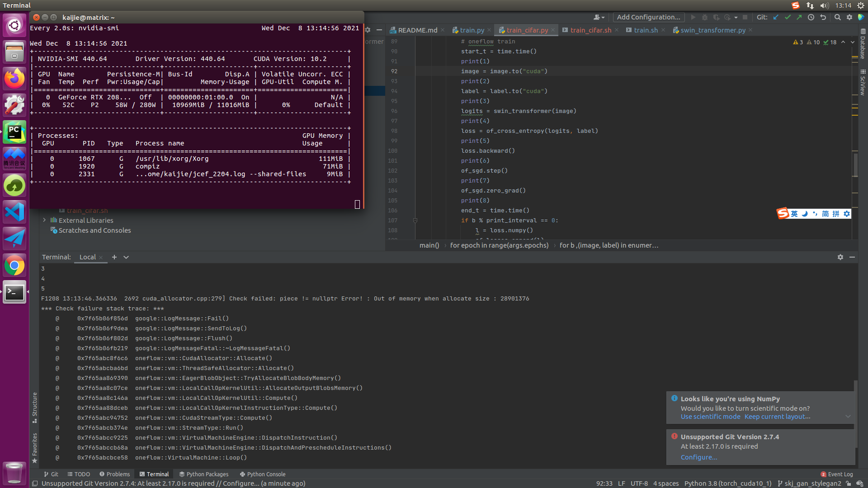This screenshot has height=488, width=868.
Task: Open the Python Console tab
Action: tap(263, 474)
